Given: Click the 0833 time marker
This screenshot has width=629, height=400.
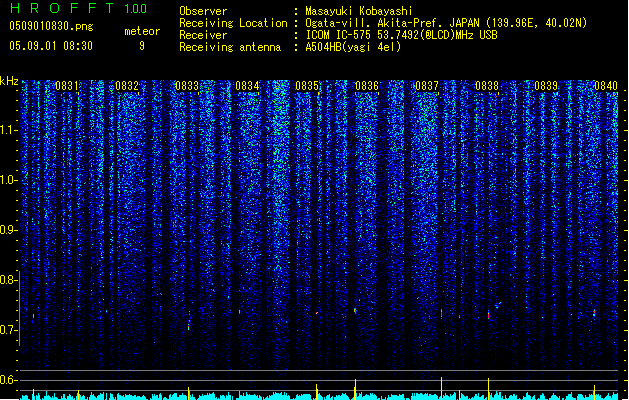Looking at the screenshot, I should (187, 86).
